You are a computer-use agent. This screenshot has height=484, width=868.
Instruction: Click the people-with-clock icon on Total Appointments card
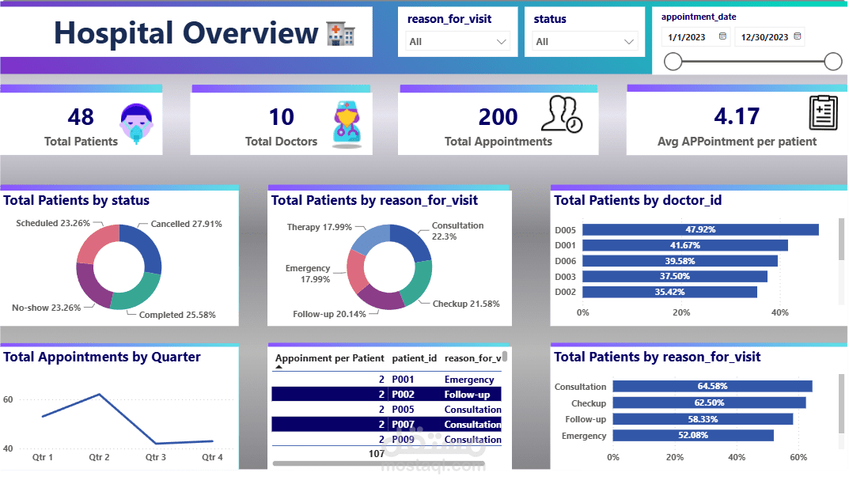click(561, 114)
